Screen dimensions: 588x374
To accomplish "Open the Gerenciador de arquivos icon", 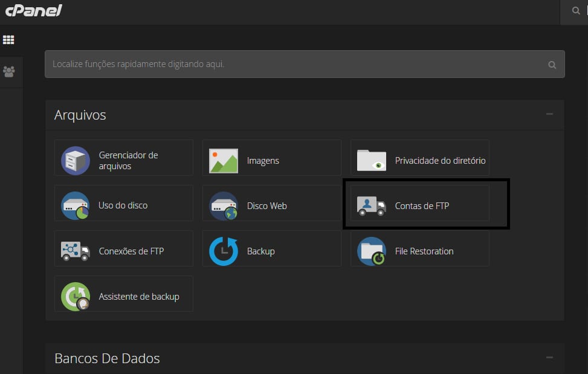I will 76,161.
